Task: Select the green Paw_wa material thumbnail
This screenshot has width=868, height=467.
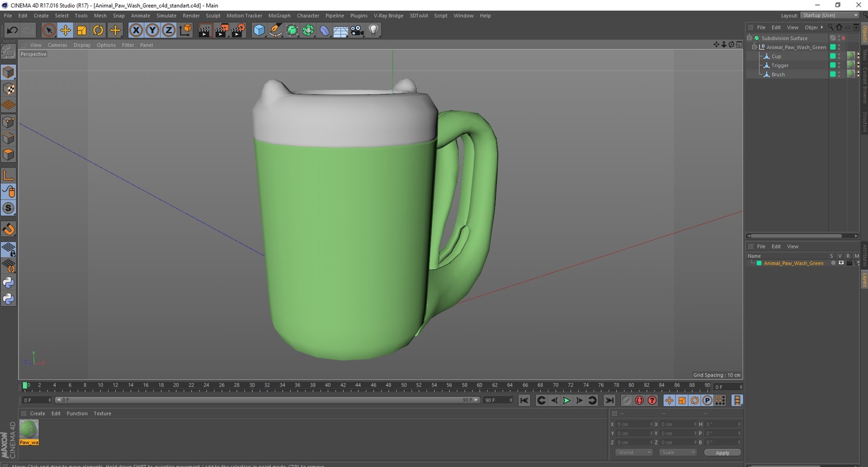Action: 29,430
